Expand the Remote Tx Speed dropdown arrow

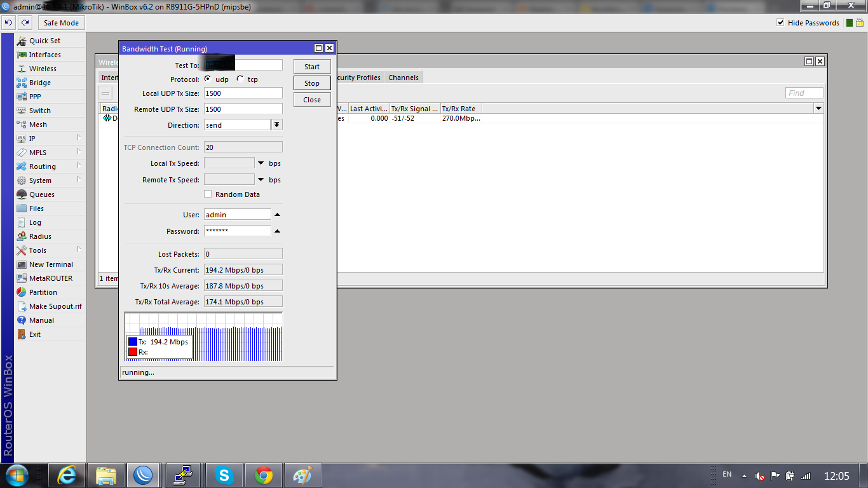(x=261, y=180)
